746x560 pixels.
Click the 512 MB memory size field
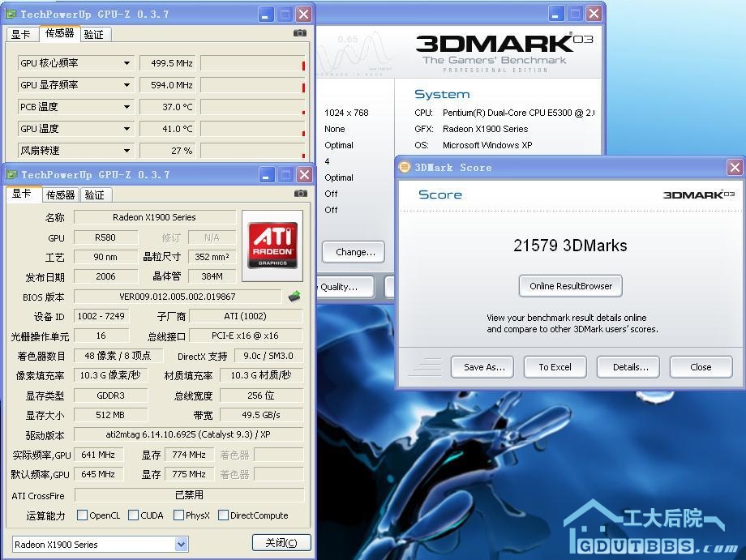110,415
